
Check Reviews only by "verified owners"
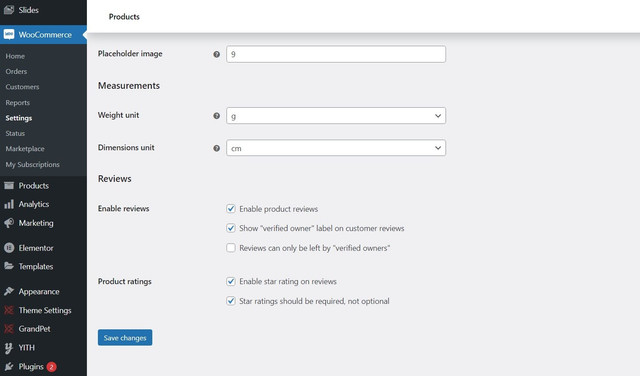[x=231, y=248]
